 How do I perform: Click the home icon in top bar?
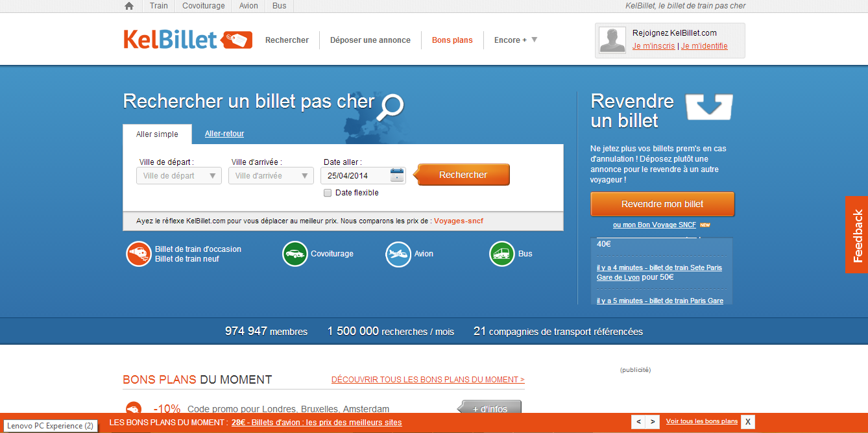point(129,6)
